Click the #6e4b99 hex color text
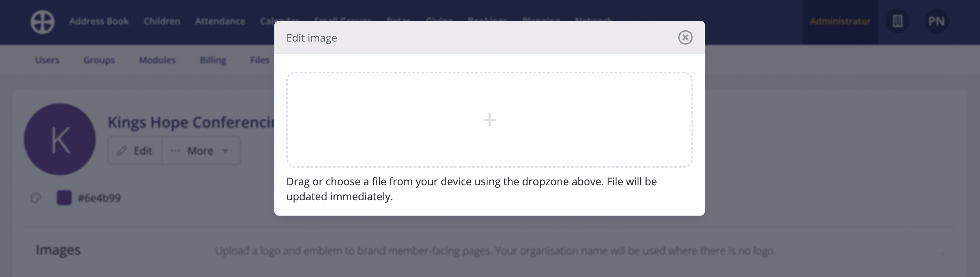Viewport: 980px width, 277px height. click(99, 198)
